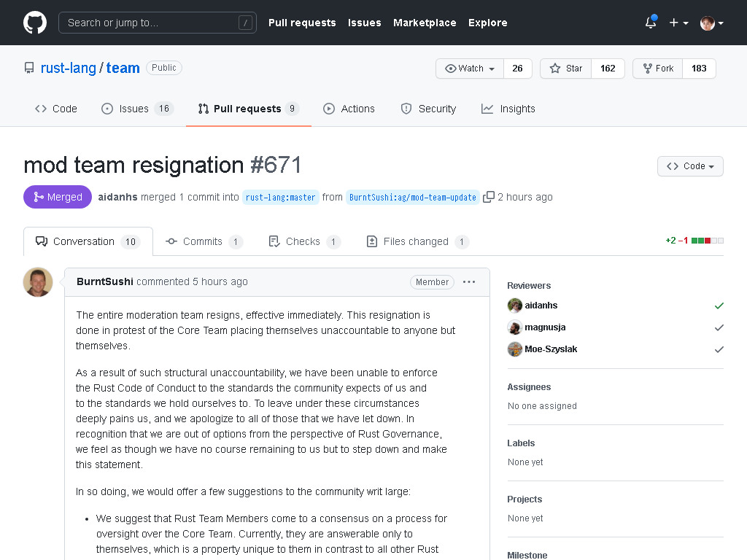Switch to the Code tab

(55, 109)
